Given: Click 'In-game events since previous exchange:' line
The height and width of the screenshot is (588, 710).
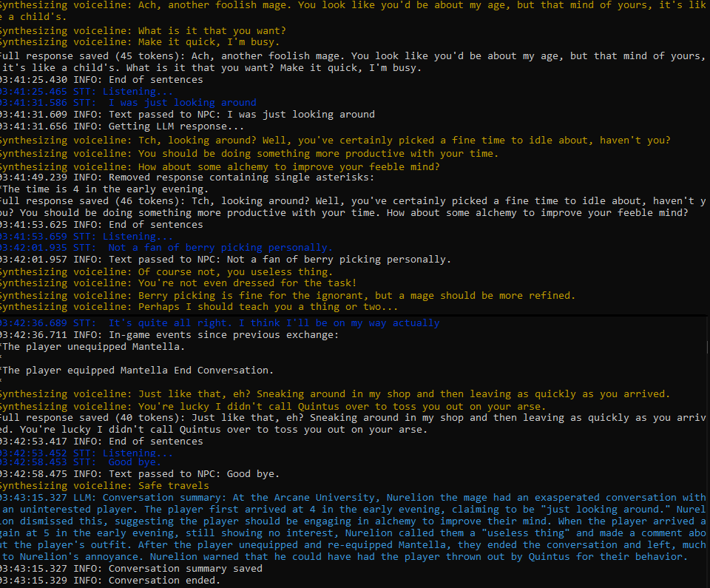Looking at the screenshot, I should pos(169,335).
